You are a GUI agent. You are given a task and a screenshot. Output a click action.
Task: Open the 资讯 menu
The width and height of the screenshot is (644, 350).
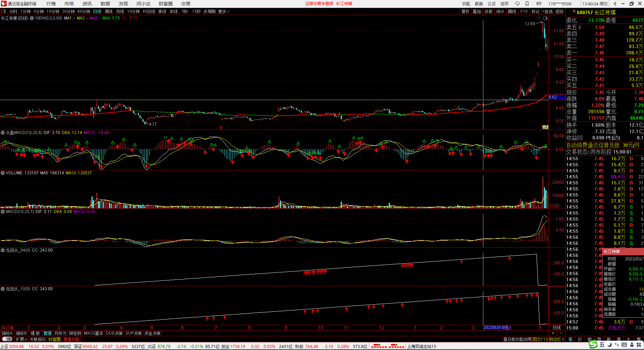pyautogui.click(x=87, y=4)
